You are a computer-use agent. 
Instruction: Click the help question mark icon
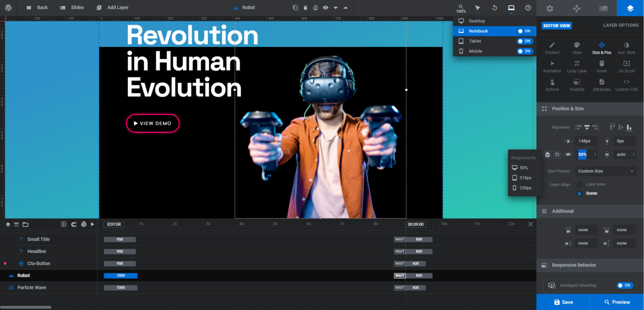[528, 8]
